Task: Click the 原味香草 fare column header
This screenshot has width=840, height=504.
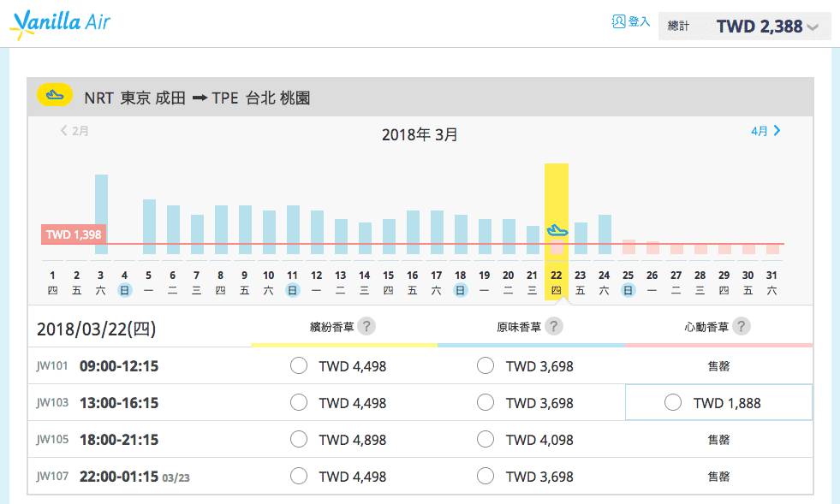Action: pyautogui.click(x=519, y=327)
